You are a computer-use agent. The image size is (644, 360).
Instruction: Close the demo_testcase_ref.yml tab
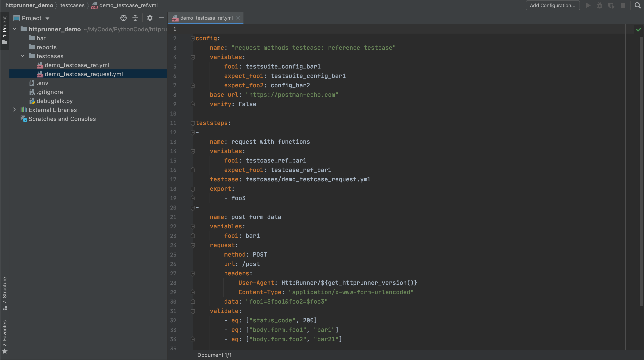click(238, 18)
